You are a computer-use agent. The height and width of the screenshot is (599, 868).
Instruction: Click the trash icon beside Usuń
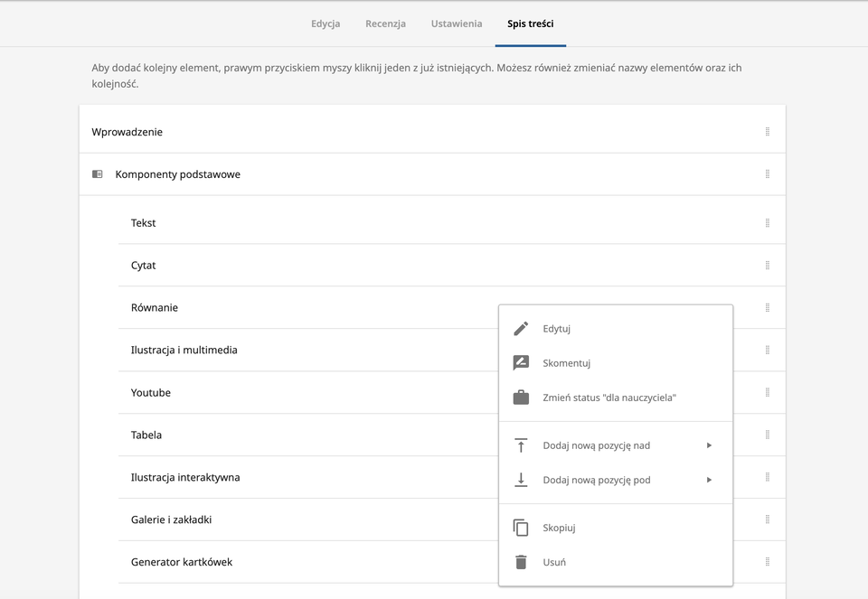[x=521, y=562]
